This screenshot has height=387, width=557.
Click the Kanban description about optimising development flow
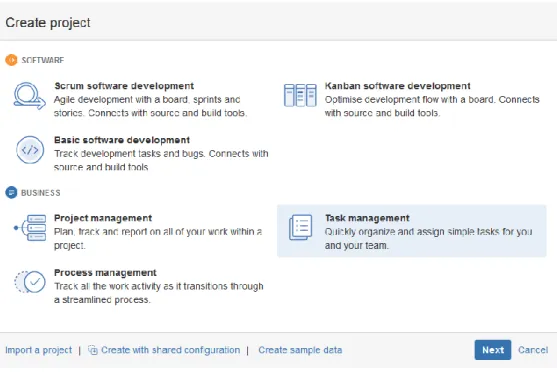tap(432, 106)
